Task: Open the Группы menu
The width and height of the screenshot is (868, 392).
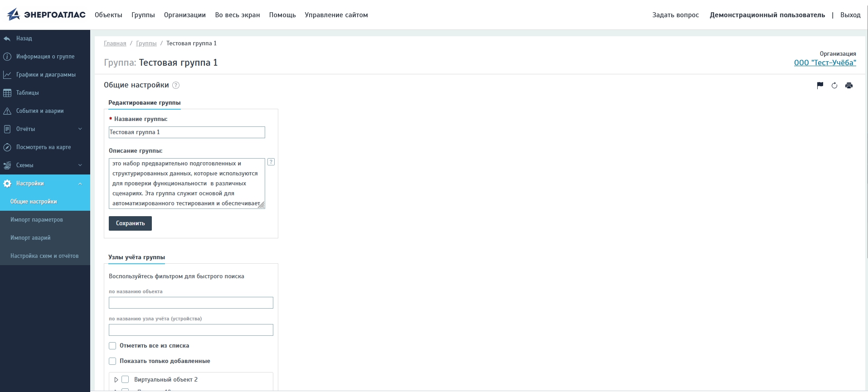Action: point(143,15)
